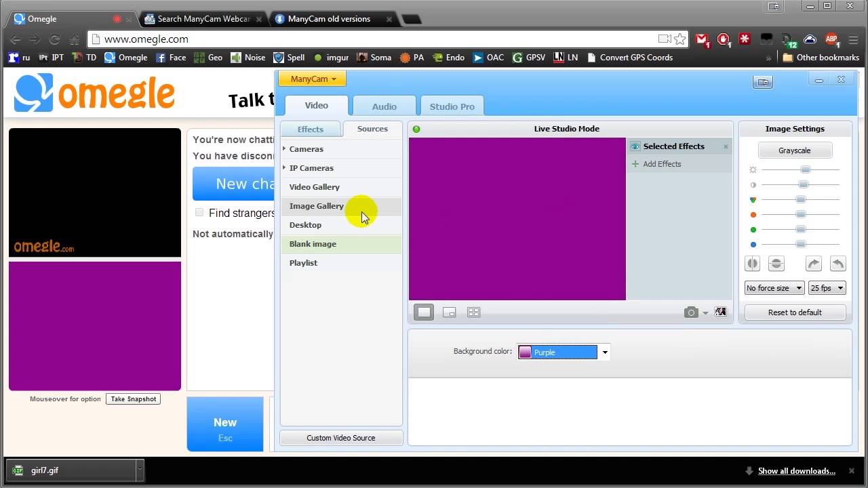The width and height of the screenshot is (868, 488).
Task: Toggle Find strangers checkbox on Omegle
Action: click(x=199, y=212)
